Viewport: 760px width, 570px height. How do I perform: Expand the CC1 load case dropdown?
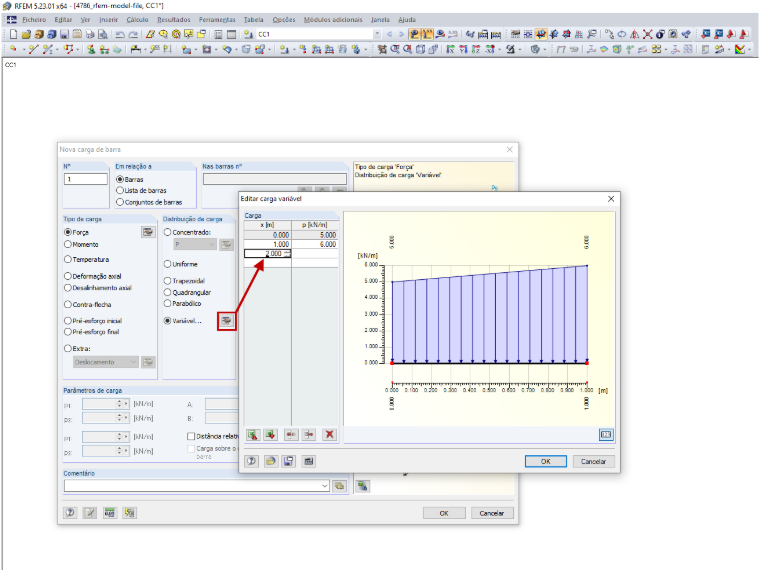point(377,34)
